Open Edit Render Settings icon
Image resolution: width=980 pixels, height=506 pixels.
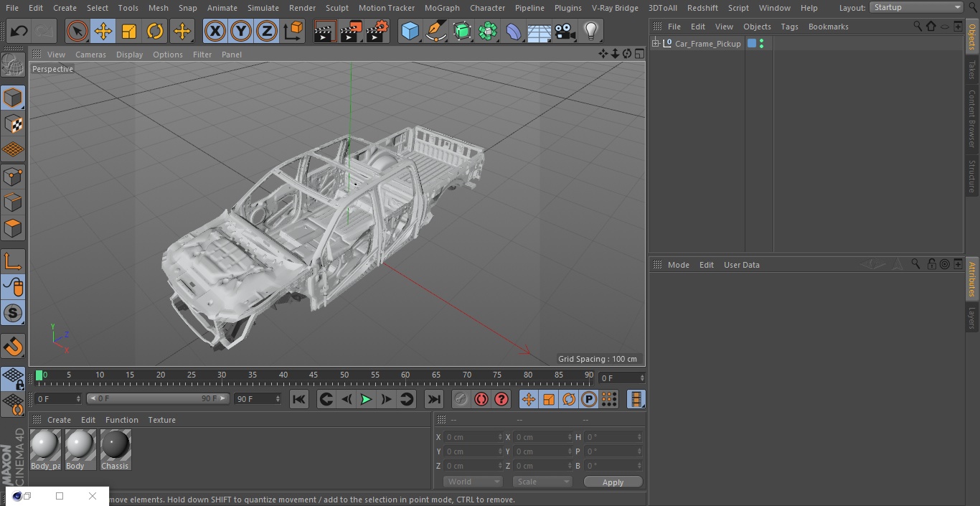point(377,32)
